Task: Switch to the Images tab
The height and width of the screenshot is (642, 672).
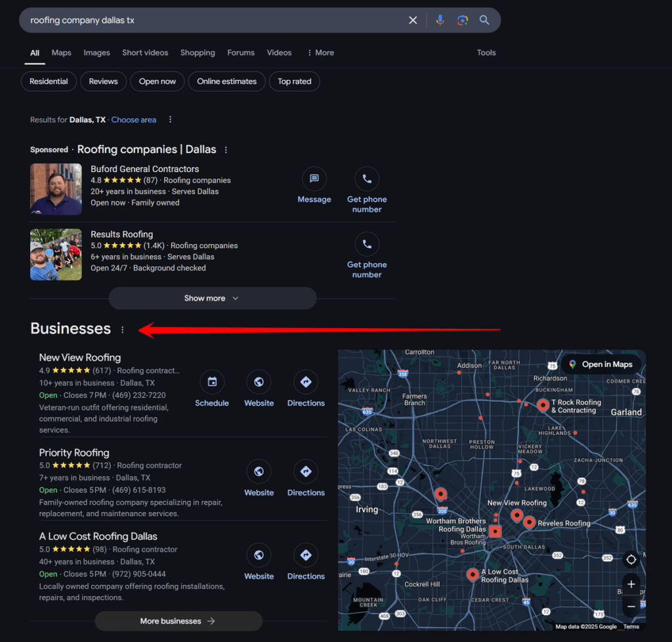Action: [x=96, y=53]
